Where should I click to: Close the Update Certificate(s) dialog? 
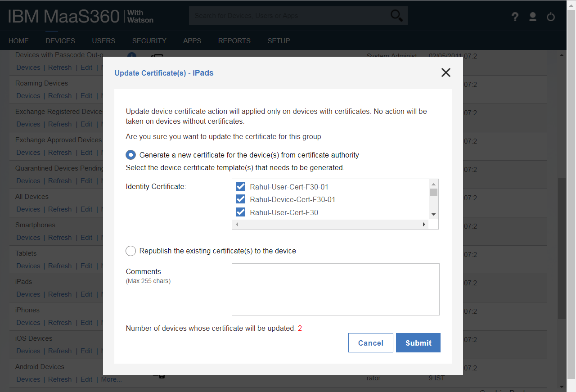click(x=445, y=72)
